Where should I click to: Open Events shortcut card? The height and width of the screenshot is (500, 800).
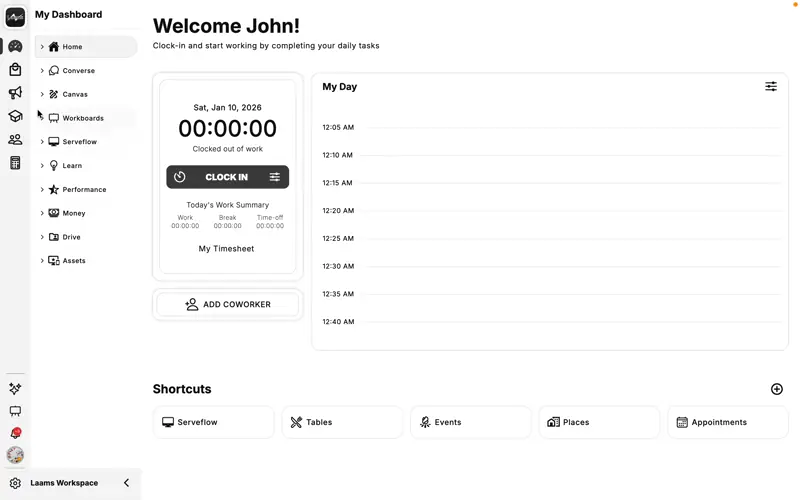click(471, 422)
